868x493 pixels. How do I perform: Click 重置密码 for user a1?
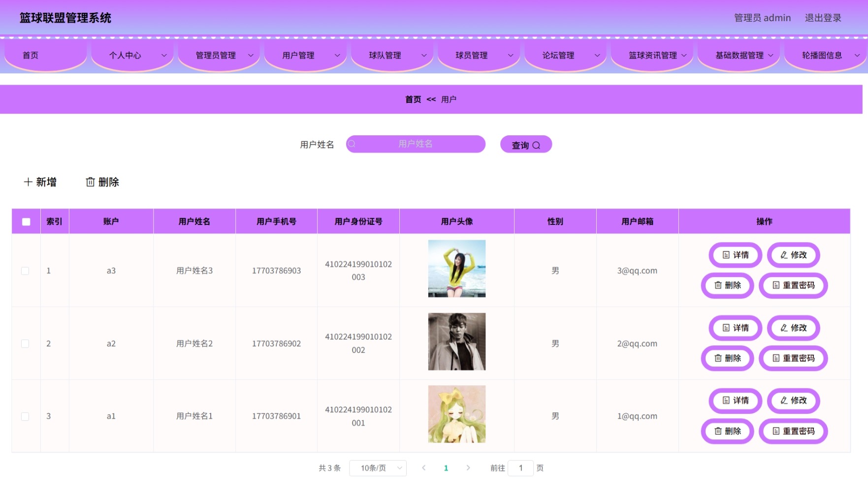click(x=793, y=431)
